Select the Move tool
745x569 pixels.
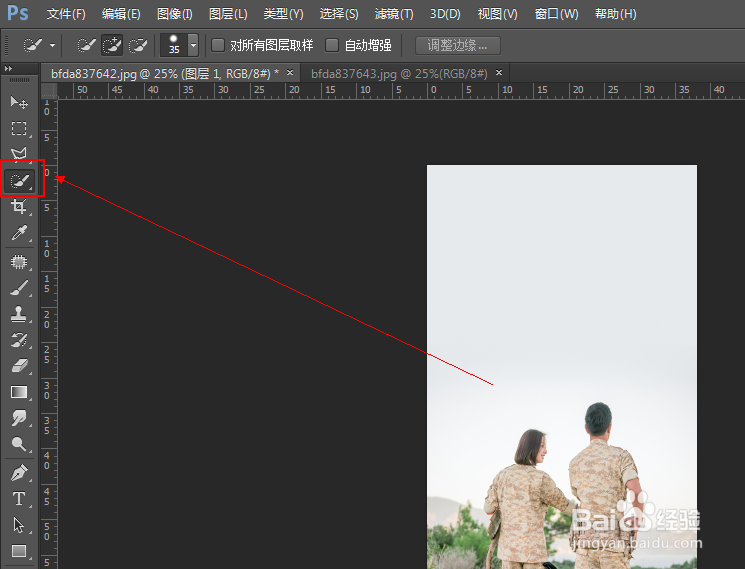point(19,102)
